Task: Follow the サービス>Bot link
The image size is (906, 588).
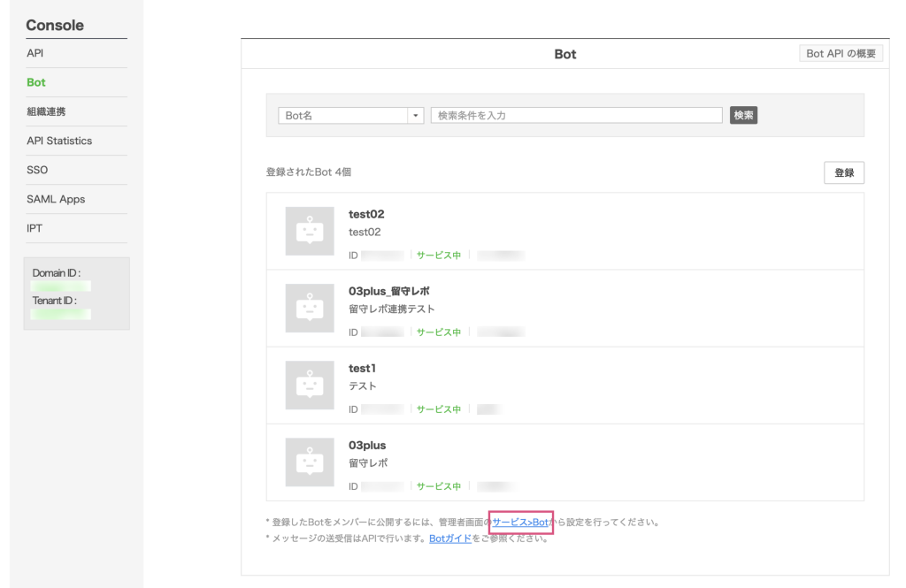Action: pyautogui.click(x=521, y=523)
